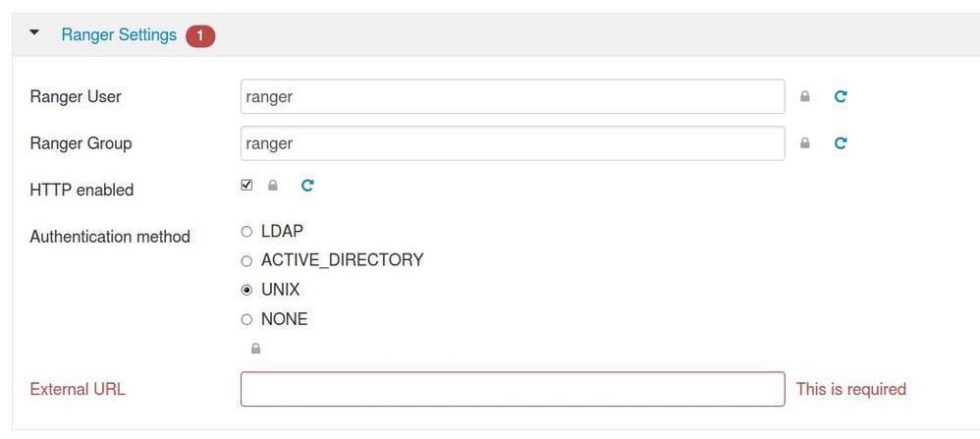Uncheck the HTTP enabled checkbox
The width and height of the screenshot is (980, 439).
246,185
